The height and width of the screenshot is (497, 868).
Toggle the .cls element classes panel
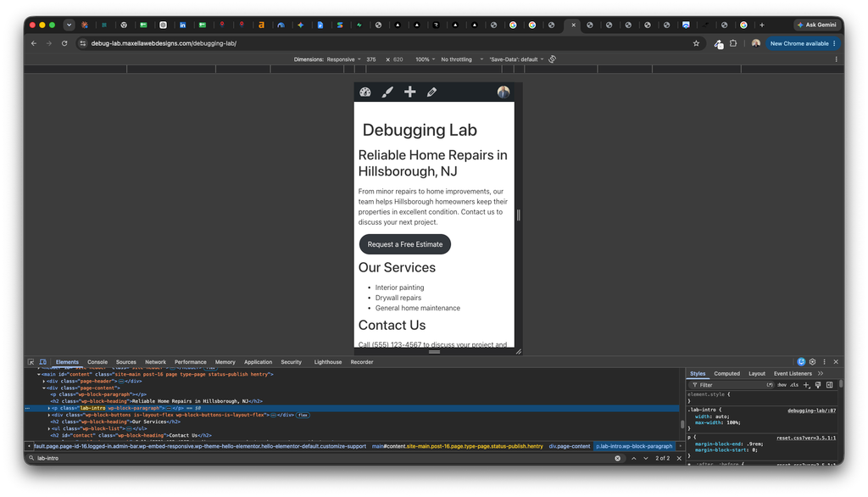794,384
